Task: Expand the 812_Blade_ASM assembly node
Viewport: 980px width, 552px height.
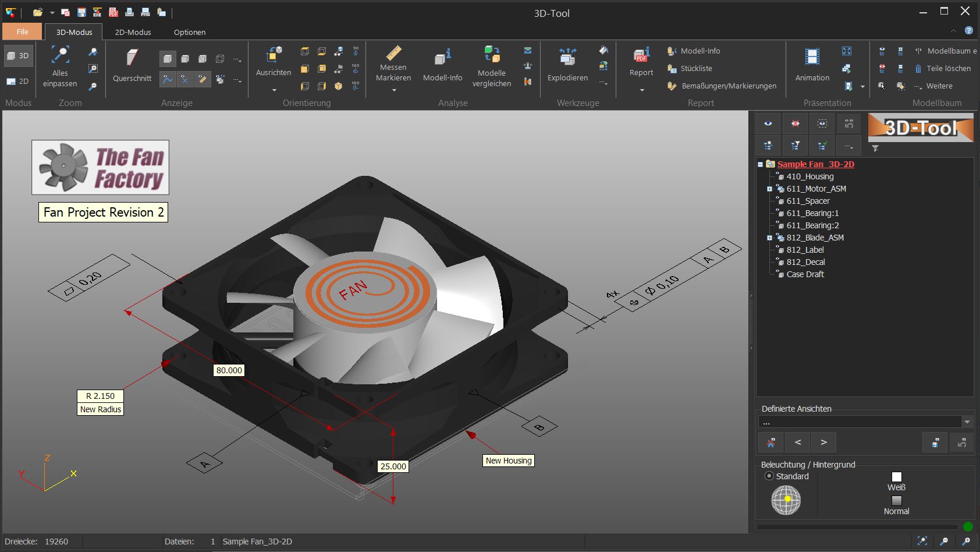Action: point(771,238)
